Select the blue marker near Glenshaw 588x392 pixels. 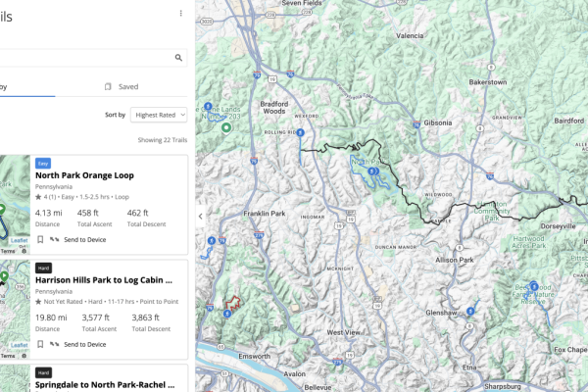pyautogui.click(x=470, y=311)
